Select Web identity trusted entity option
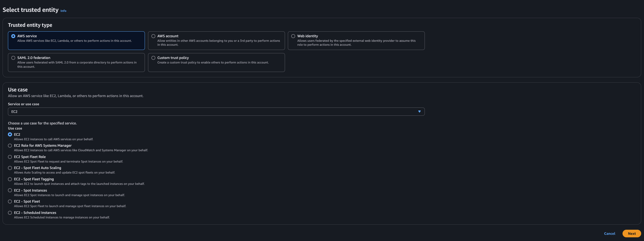 point(293,36)
